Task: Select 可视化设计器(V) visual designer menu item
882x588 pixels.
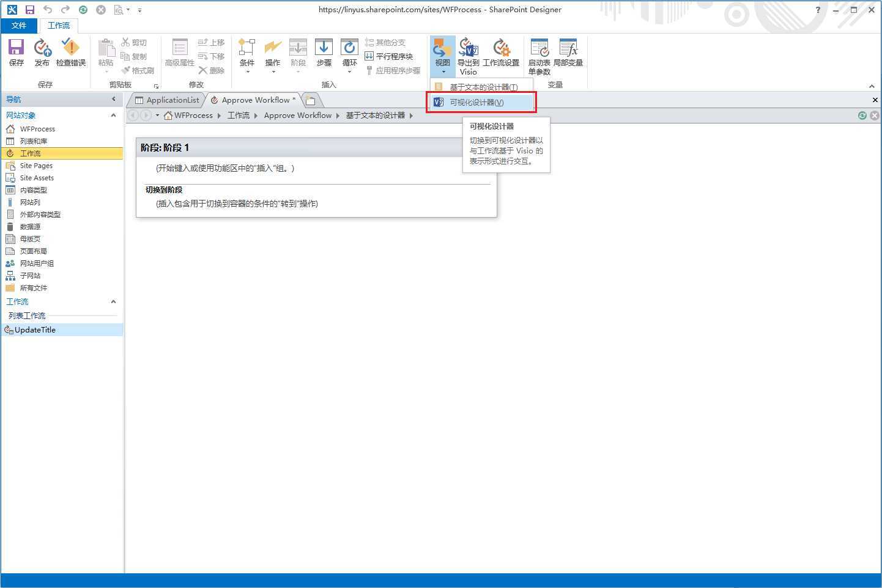Action: pos(481,102)
